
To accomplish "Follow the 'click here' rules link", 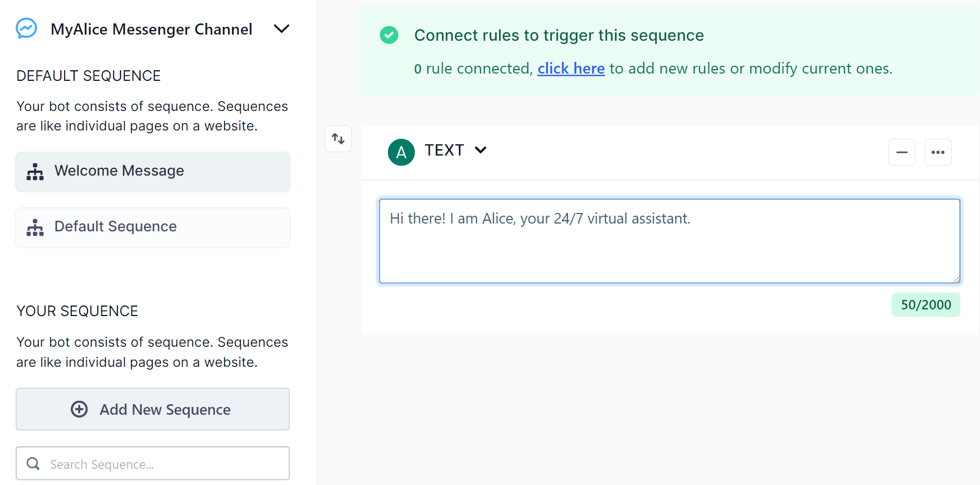I will point(571,69).
